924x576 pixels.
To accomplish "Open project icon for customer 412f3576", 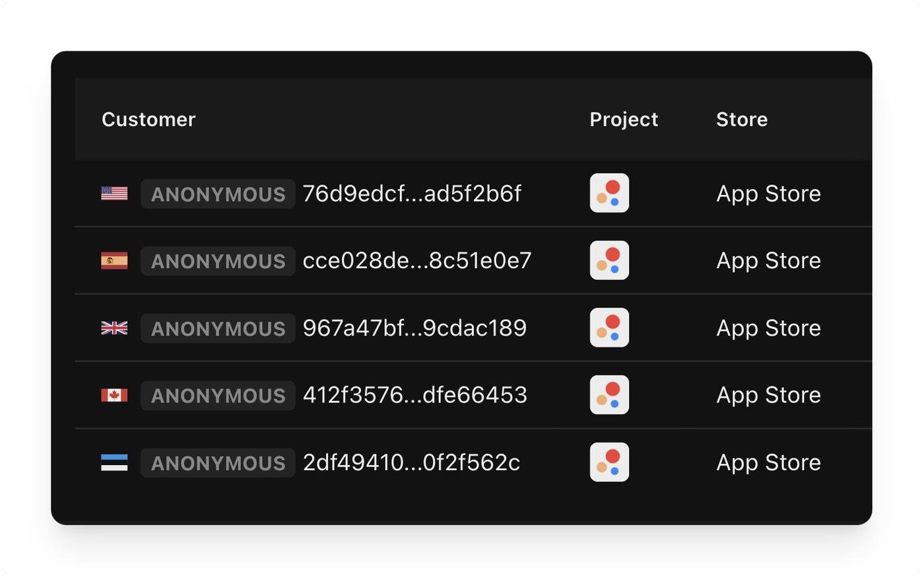I will click(609, 395).
